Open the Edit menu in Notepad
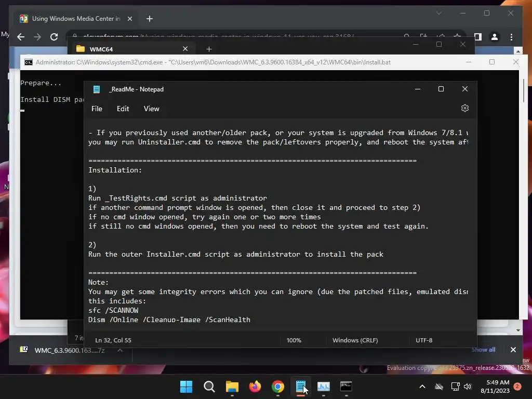The height and width of the screenshot is (399, 532). tap(123, 109)
